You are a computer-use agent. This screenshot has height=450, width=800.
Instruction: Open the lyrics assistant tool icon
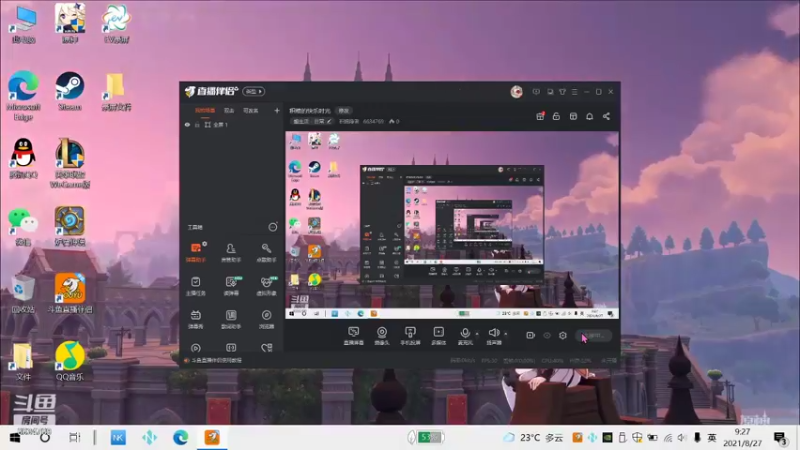tap(231, 319)
